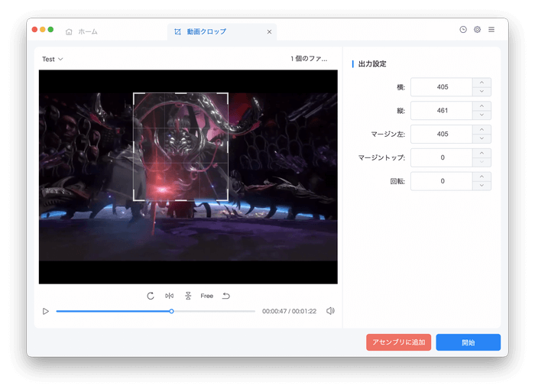Open the Free aspect ratio selector
This screenshot has height=392, width=535.
coord(207,296)
